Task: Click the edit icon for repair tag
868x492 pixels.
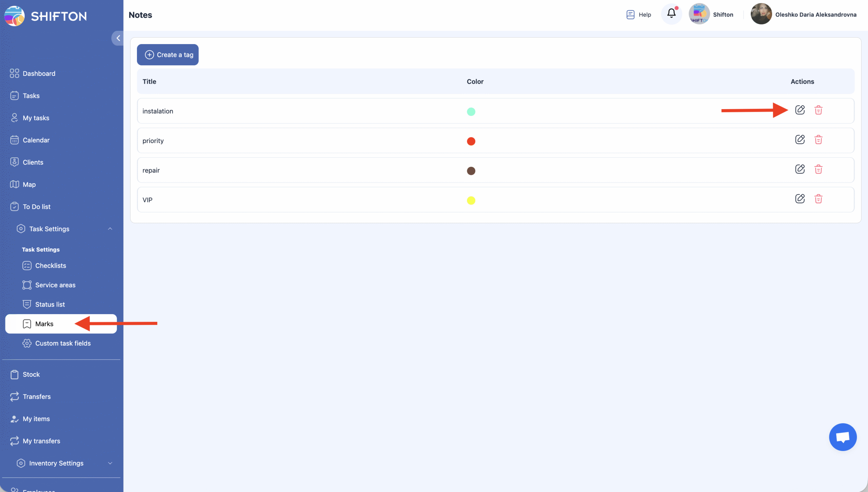Action: tap(800, 169)
